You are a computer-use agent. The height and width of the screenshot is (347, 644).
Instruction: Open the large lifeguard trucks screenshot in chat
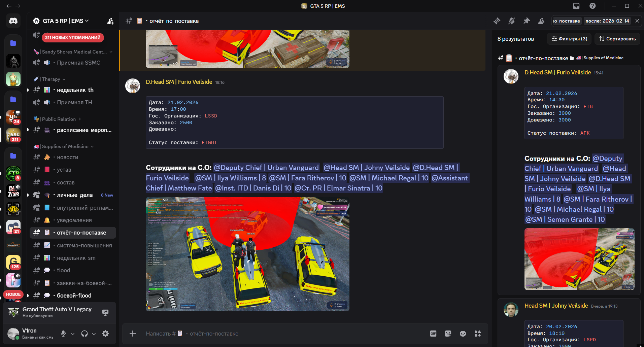247,254
